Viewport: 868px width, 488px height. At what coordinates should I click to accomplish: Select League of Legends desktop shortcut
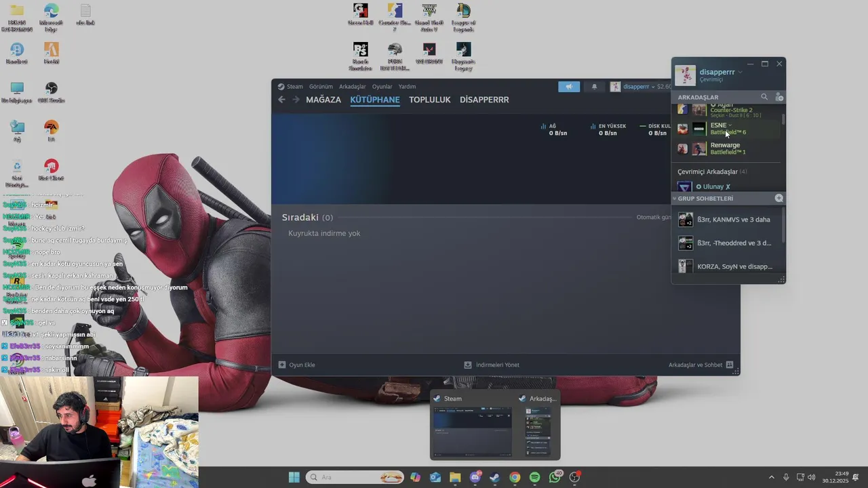coord(463,18)
